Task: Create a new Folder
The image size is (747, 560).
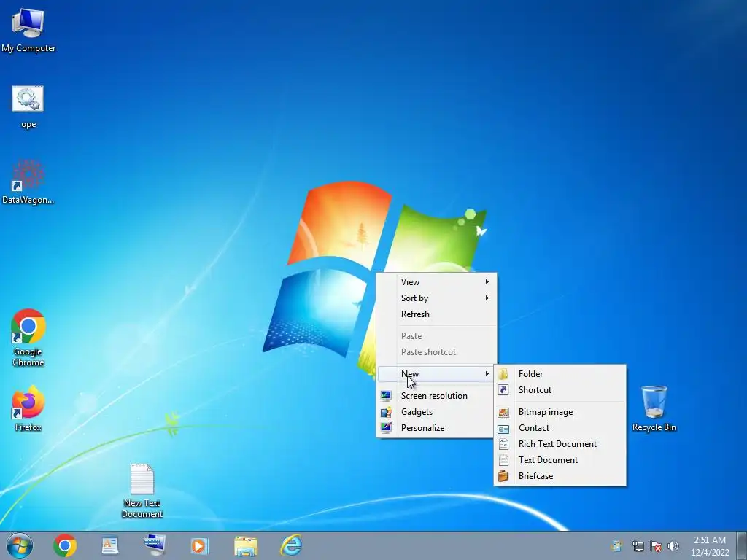Action: click(560, 374)
